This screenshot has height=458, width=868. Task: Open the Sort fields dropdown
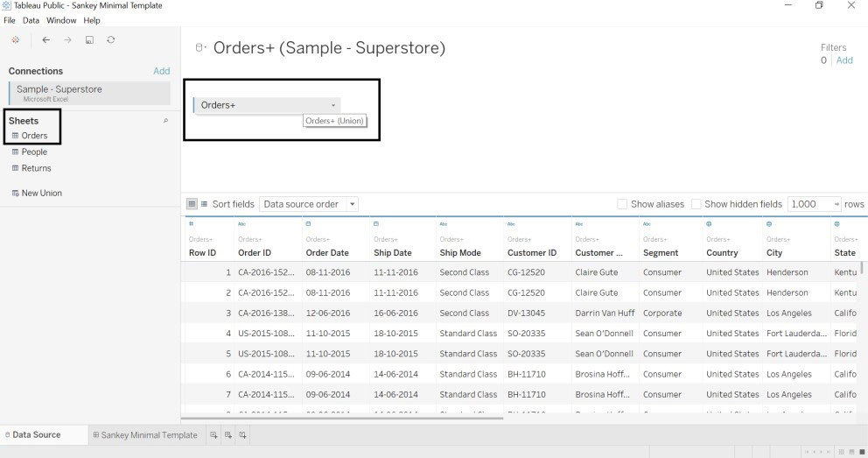click(309, 204)
